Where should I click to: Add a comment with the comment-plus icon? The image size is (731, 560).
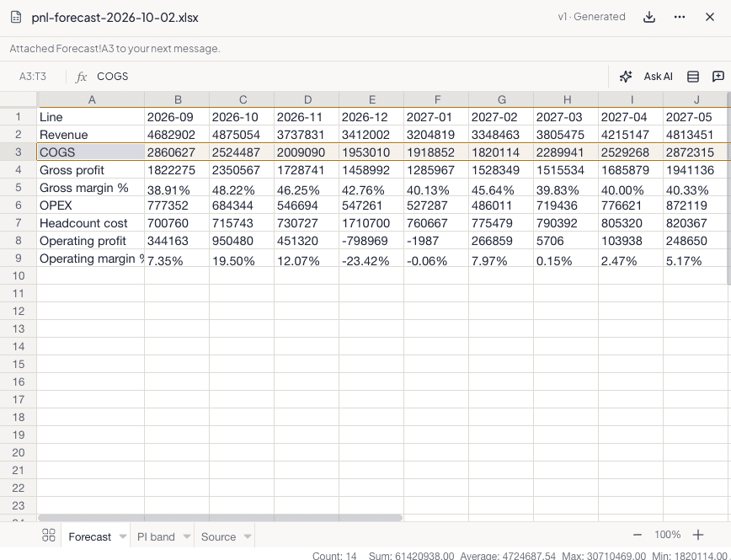click(718, 77)
